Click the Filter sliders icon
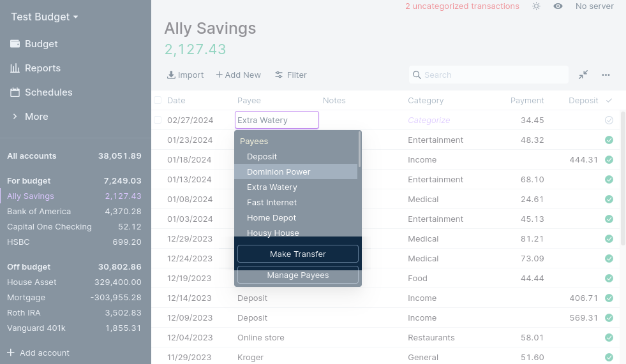The width and height of the screenshot is (626, 364). click(279, 75)
